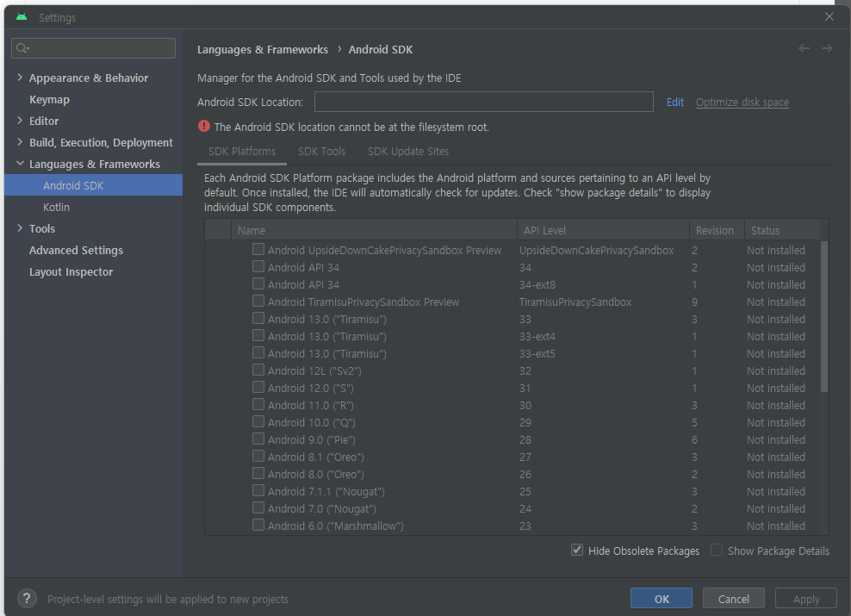Click the forward navigation arrow
The width and height of the screenshot is (851, 616).
tap(827, 49)
